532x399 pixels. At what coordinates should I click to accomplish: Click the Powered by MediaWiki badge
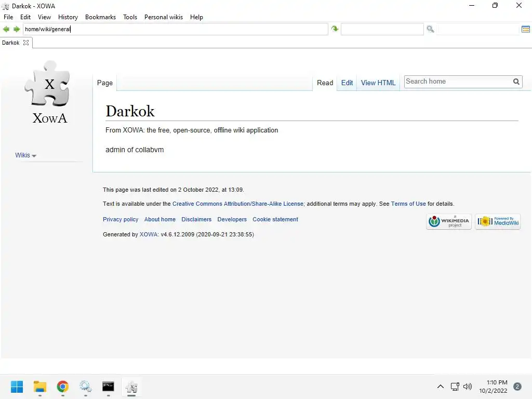click(x=498, y=221)
